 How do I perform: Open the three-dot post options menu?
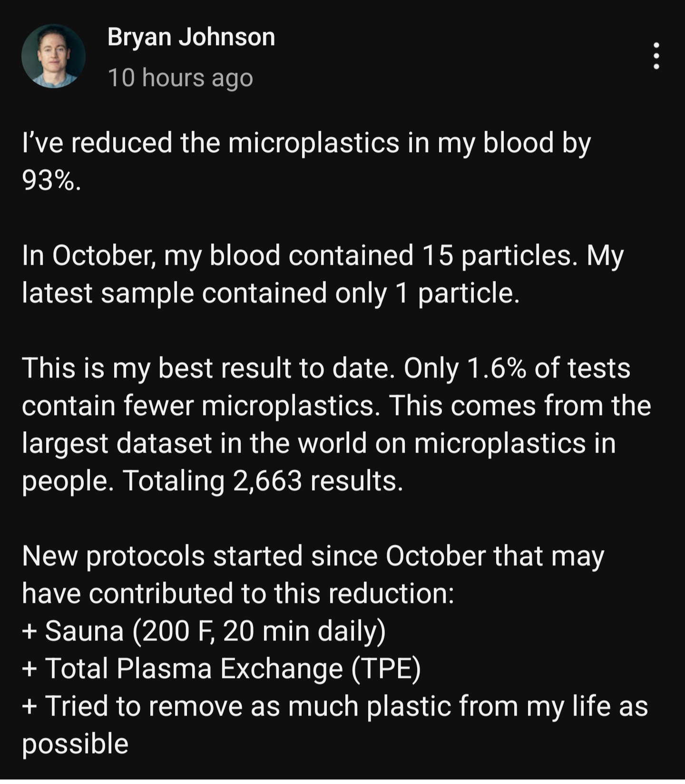(x=656, y=56)
